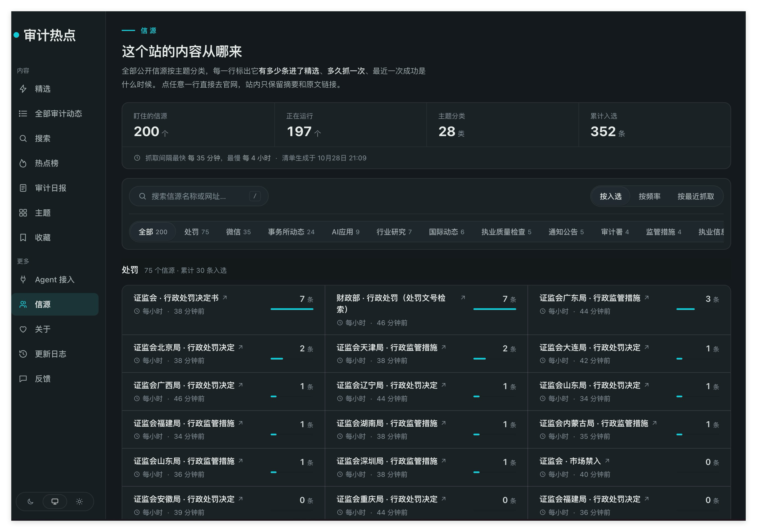Open the 精选 lightning bolt icon
Viewport: 757px width, 532px height.
pos(23,89)
